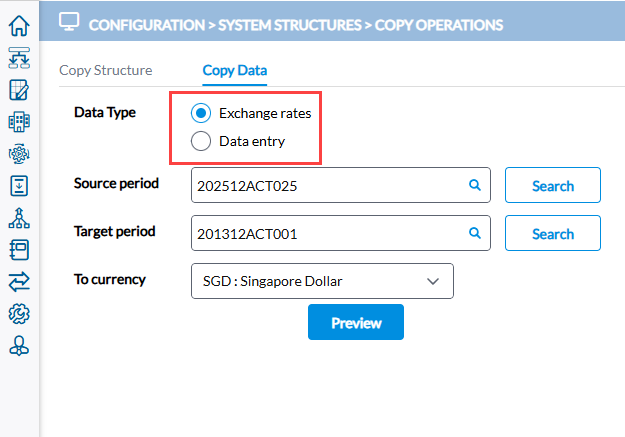Open the flow structure diagram sidebar icon

pos(19,58)
